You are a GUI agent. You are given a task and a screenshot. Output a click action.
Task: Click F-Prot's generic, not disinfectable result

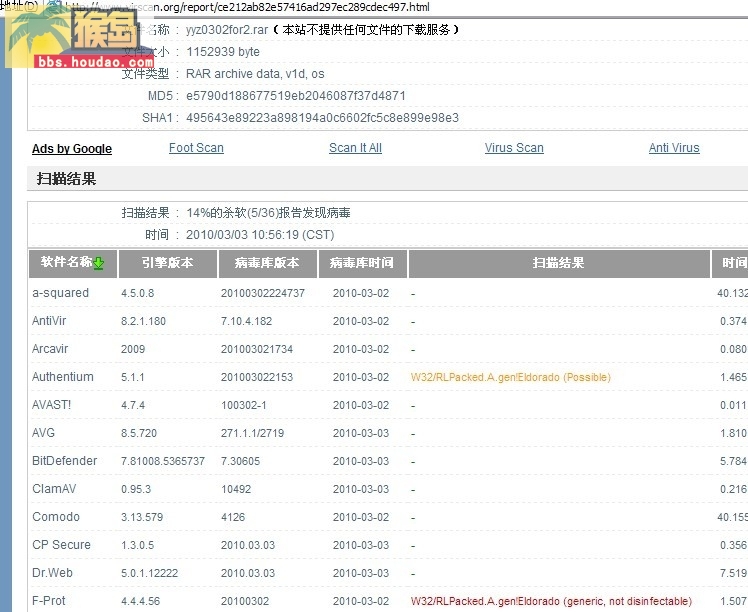click(x=551, y=601)
